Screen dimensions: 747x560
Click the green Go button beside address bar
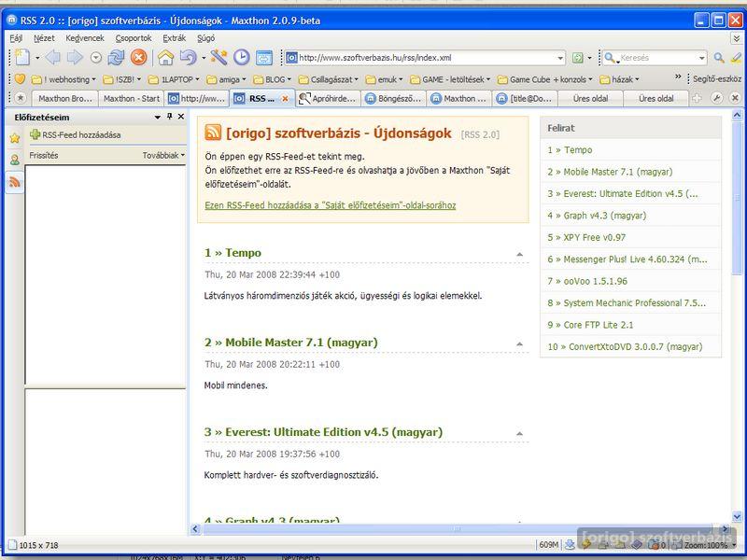[577, 58]
